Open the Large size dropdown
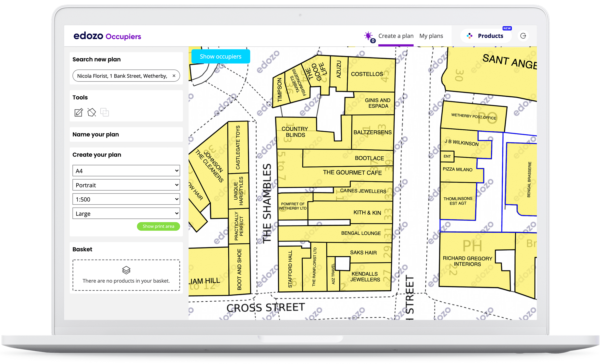 pyautogui.click(x=126, y=214)
